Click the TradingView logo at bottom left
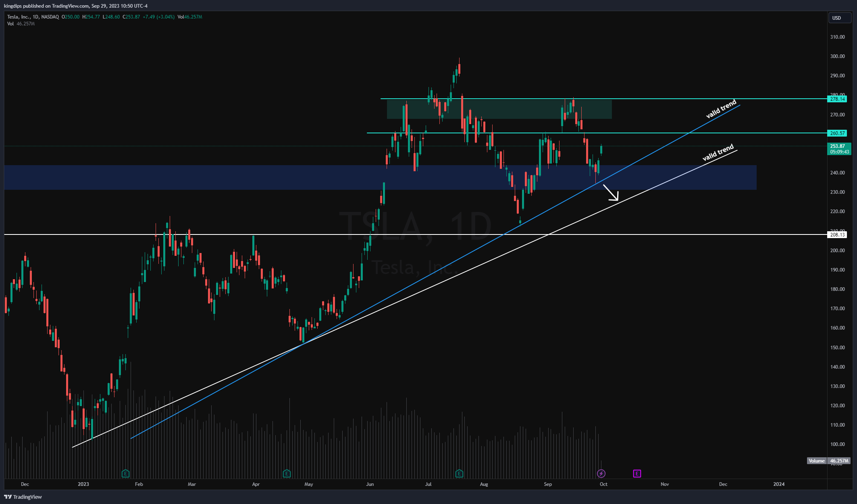Viewport: 857px width, 504px height. [23, 497]
